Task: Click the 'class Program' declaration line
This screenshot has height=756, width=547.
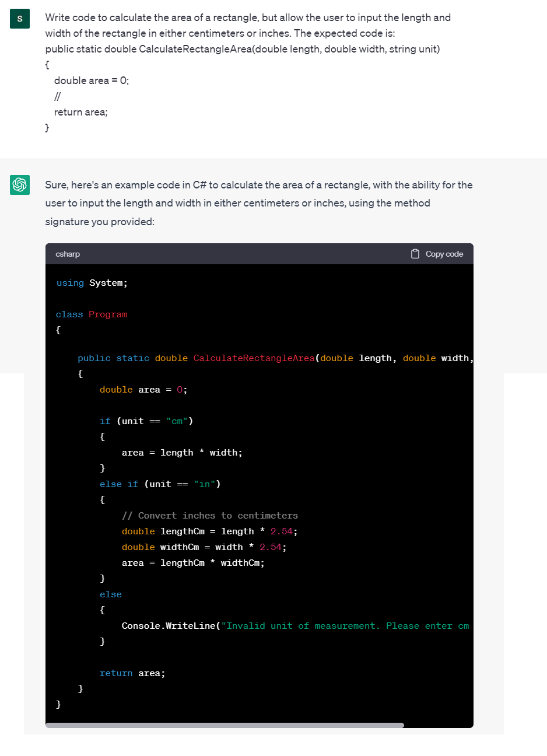Action: 92,314
